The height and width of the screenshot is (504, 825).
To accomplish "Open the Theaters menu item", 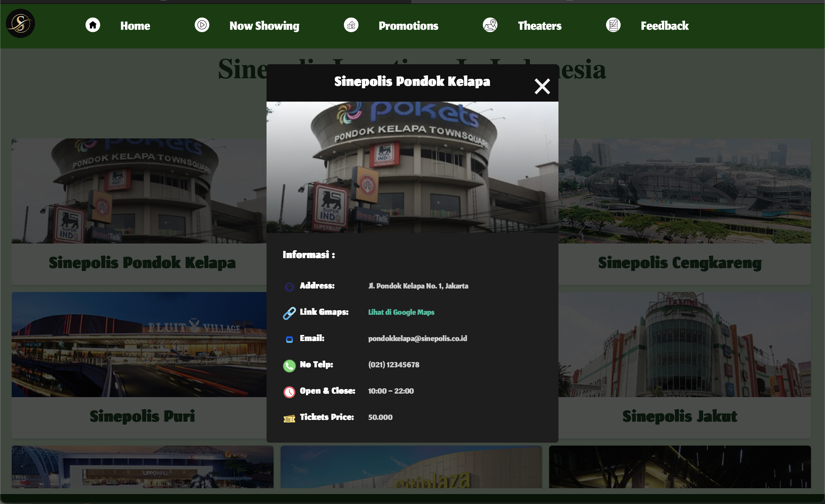I will coord(539,25).
